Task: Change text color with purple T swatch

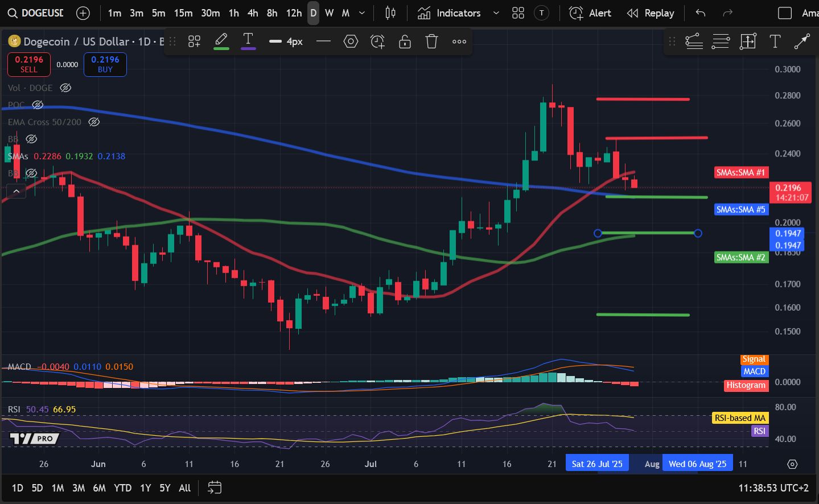Action: coord(248,42)
